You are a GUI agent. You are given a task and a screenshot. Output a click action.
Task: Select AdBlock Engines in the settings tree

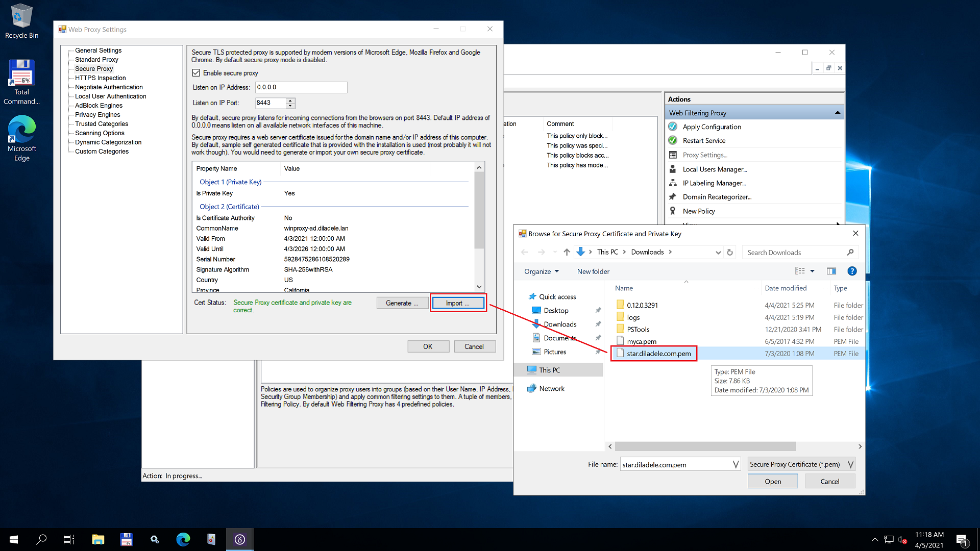pos(99,106)
